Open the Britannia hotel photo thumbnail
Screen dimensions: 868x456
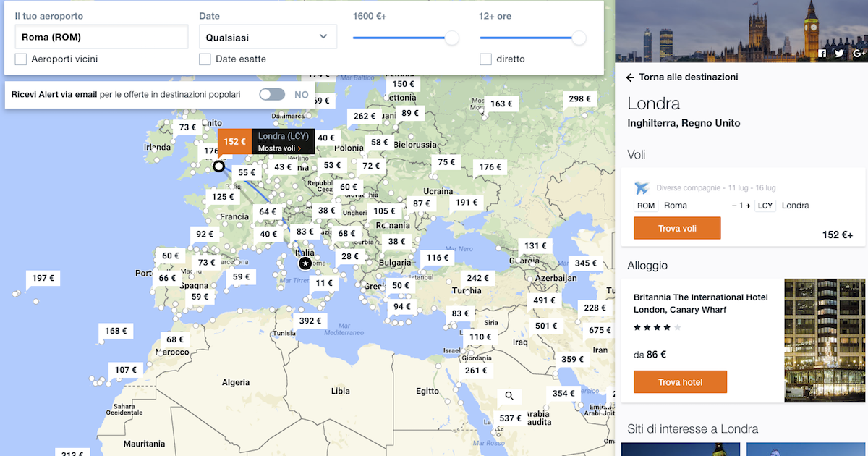click(824, 340)
